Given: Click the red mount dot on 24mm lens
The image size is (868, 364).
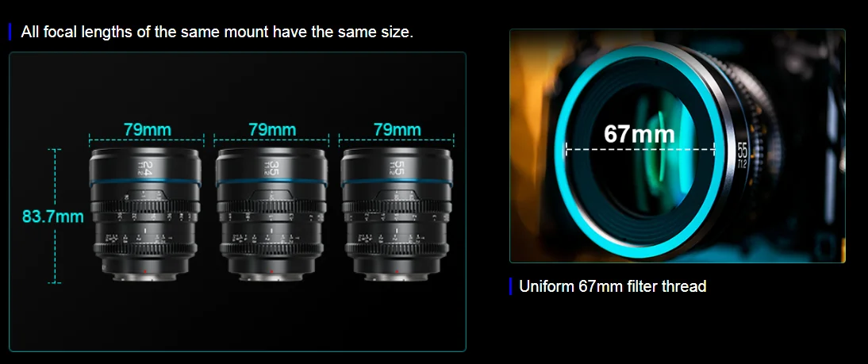Looking at the screenshot, I should 145,272.
